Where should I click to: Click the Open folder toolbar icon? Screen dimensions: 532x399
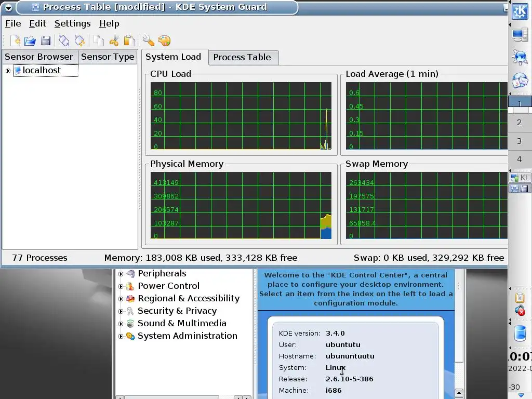coord(30,41)
